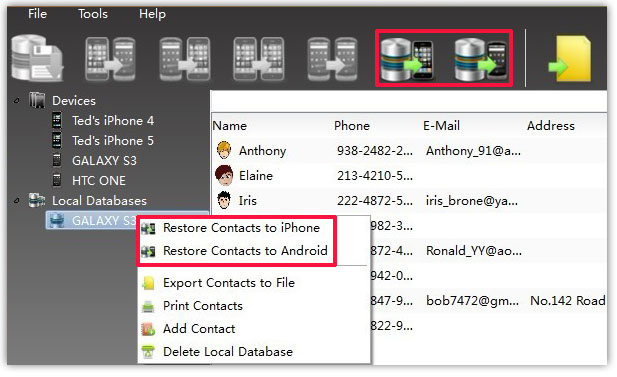Select the Iris contact row
This screenshot has width=617, height=377.
click(409, 201)
